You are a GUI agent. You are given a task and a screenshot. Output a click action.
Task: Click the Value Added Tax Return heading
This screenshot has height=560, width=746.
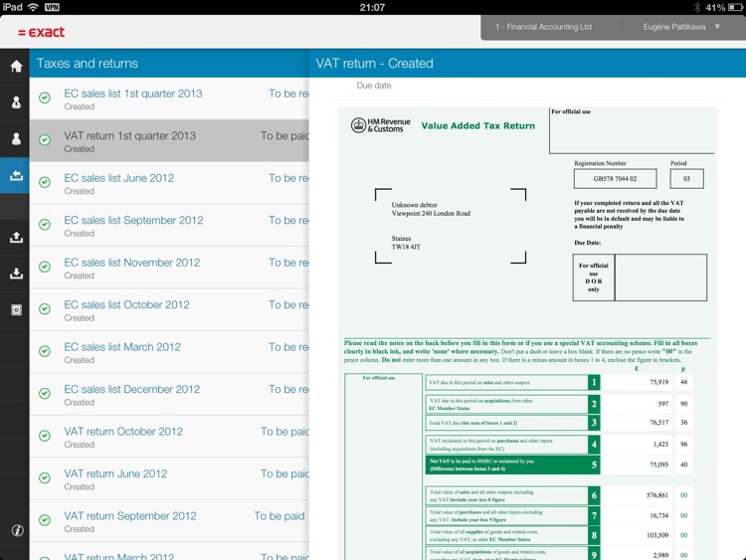[478, 126]
